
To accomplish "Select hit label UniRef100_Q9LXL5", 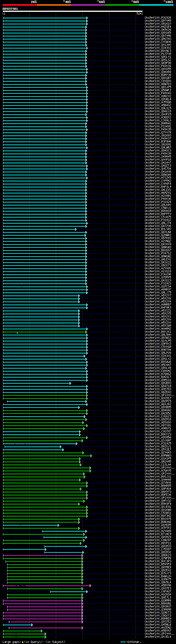I will pos(158,108).
